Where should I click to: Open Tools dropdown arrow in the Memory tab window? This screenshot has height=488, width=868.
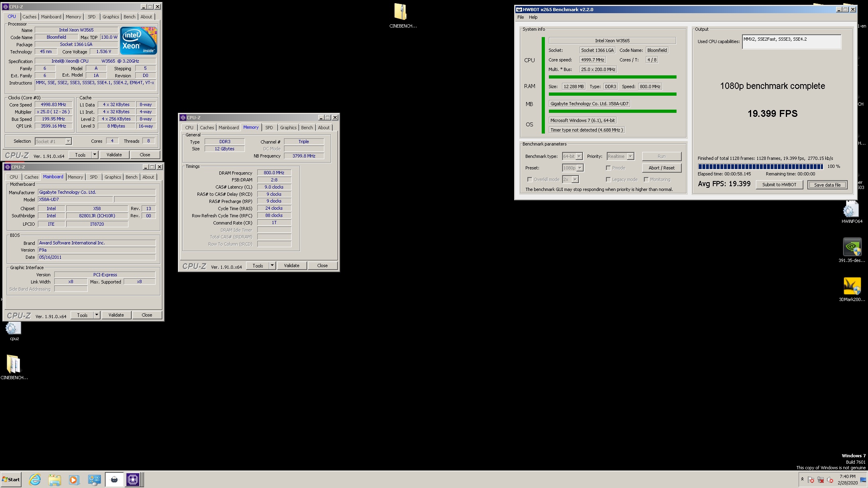[272, 266]
